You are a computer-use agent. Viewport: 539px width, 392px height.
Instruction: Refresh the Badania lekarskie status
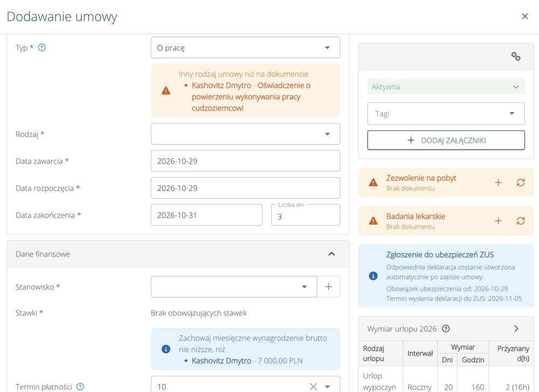[x=521, y=221]
